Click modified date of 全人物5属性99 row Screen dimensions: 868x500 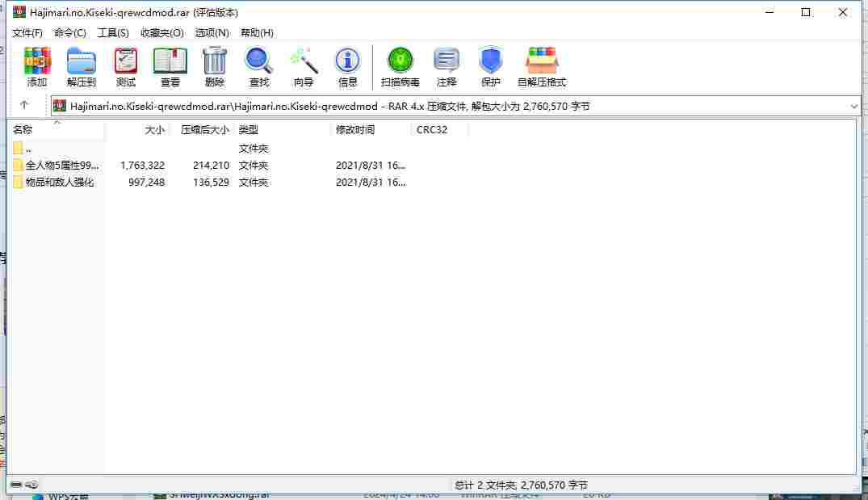coord(371,165)
